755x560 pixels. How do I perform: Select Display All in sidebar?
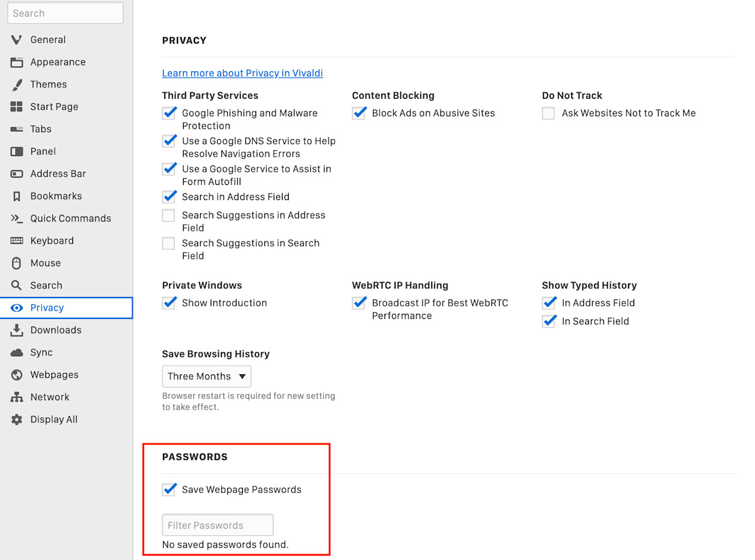[53, 420]
